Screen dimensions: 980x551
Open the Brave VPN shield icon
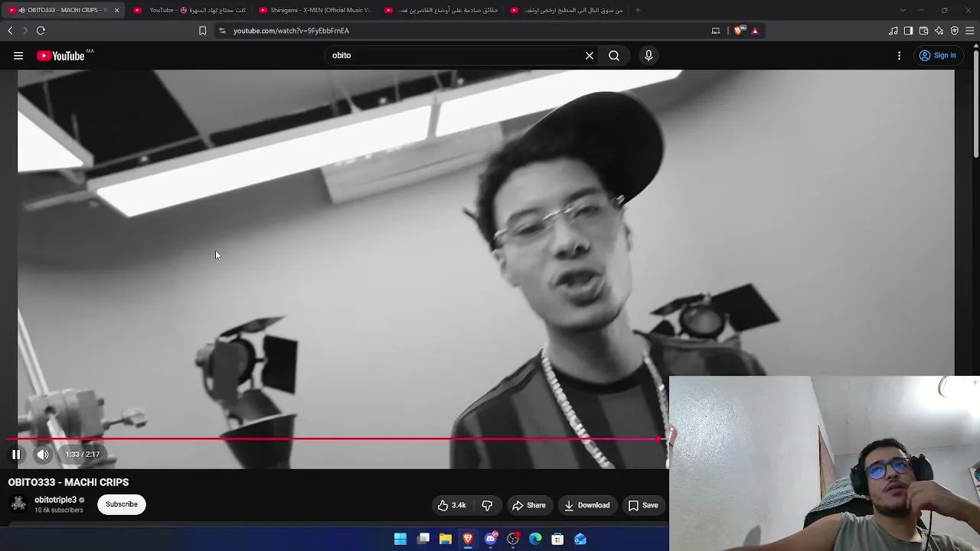(x=954, y=31)
